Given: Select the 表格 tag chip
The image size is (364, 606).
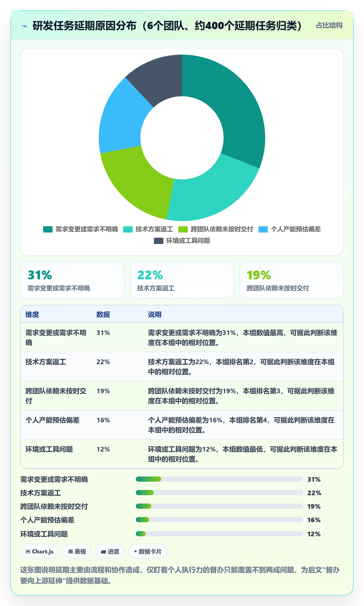Looking at the screenshot, I should click(77, 551).
